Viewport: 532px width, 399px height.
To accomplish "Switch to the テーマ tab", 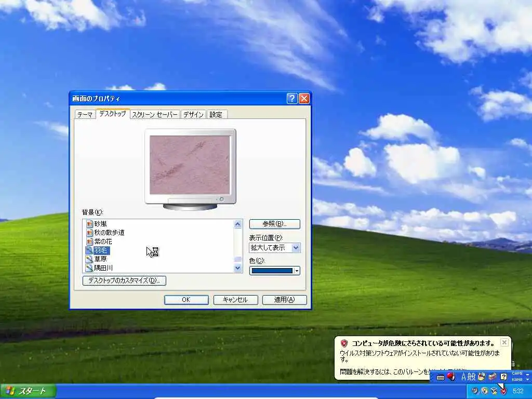I will (85, 115).
